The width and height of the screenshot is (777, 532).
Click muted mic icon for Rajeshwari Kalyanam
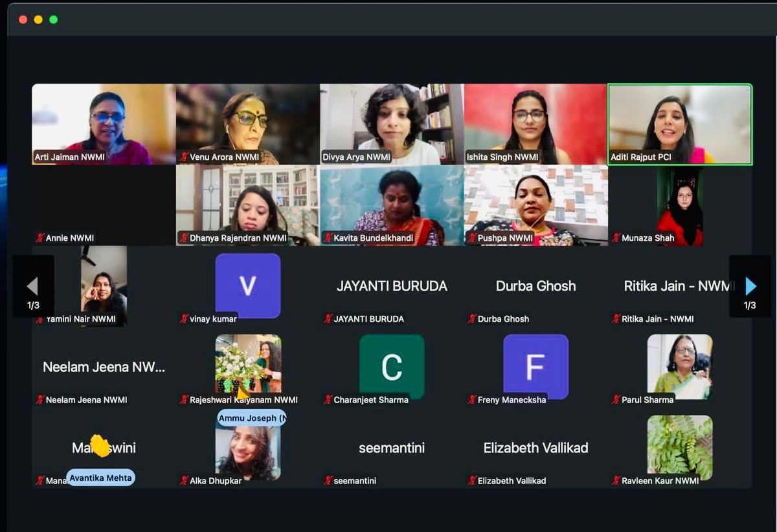184,399
